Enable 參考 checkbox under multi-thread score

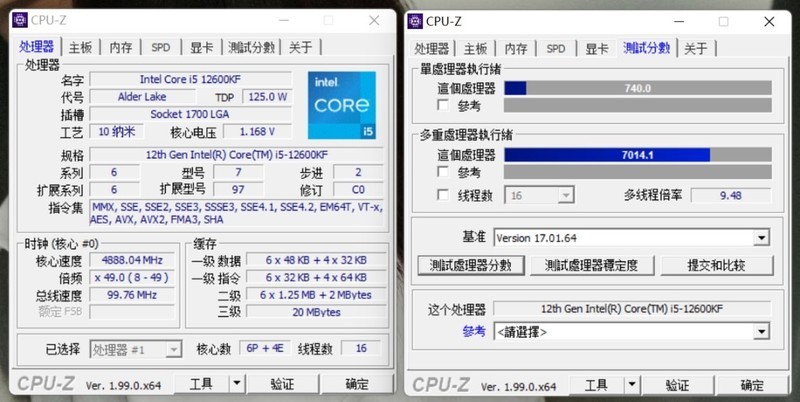pyautogui.click(x=443, y=172)
